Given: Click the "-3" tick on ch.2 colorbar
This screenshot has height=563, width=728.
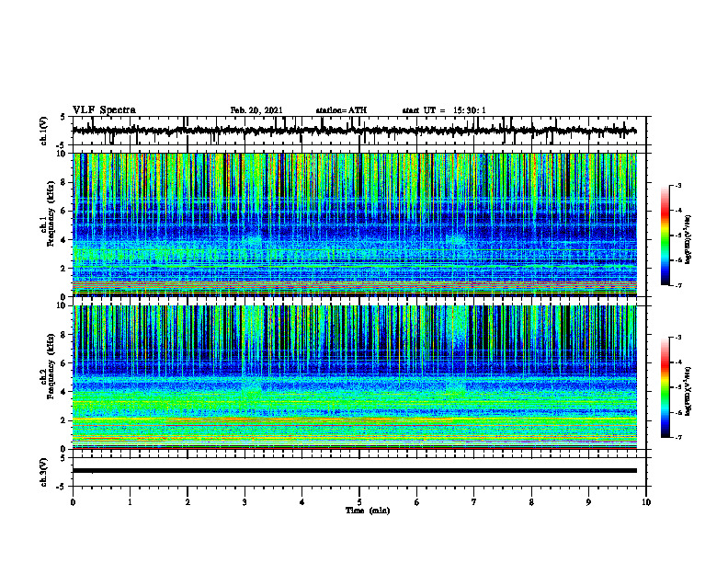Looking at the screenshot, I should coord(677,338).
